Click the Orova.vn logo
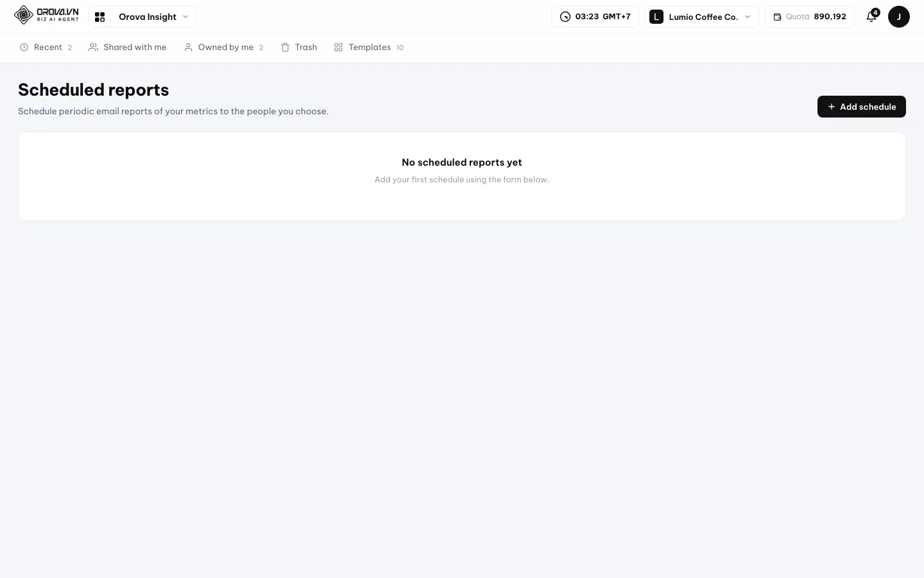 [x=46, y=15]
